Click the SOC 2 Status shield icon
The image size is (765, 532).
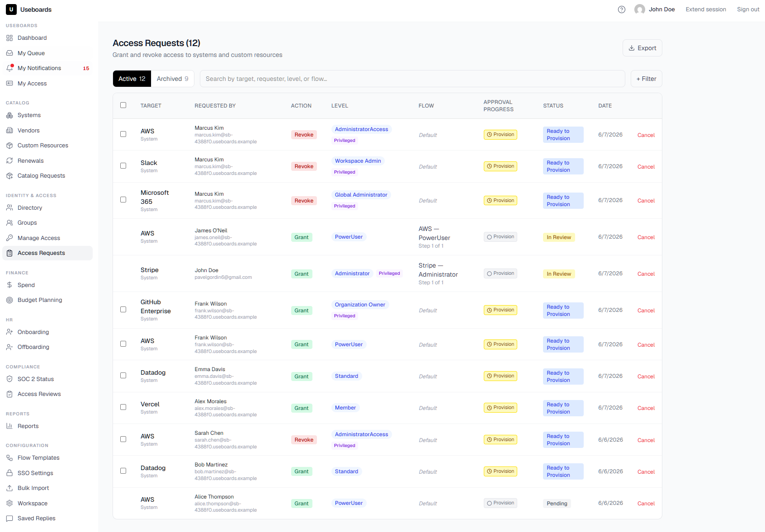[x=9, y=379]
